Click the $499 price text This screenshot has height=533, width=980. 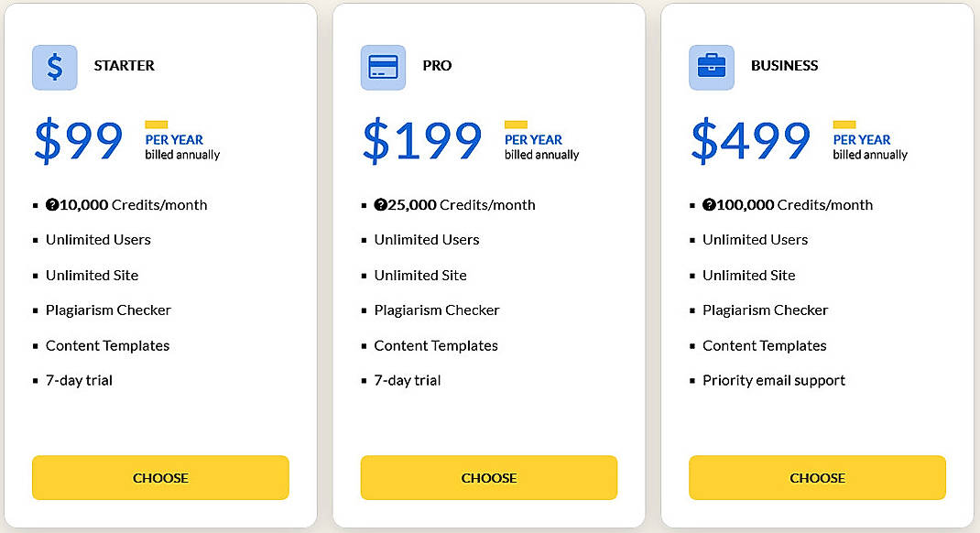click(750, 139)
